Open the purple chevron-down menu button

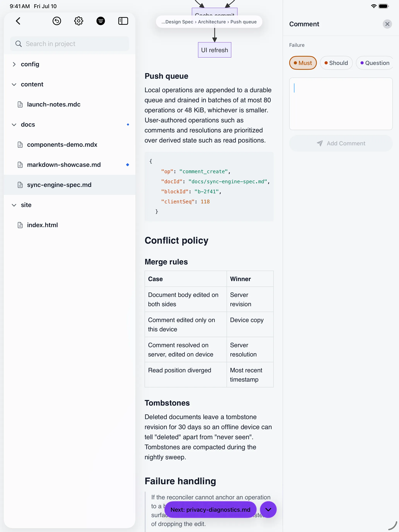(x=268, y=510)
